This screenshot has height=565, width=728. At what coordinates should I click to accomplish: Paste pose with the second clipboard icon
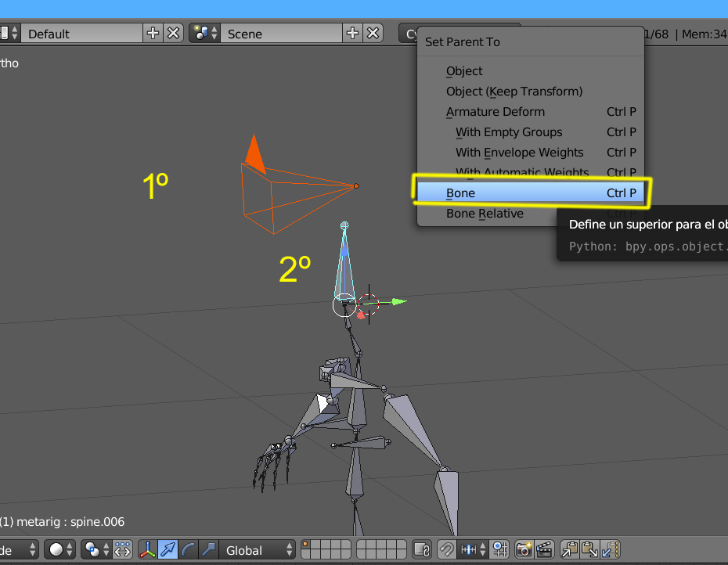pyautogui.click(x=589, y=550)
